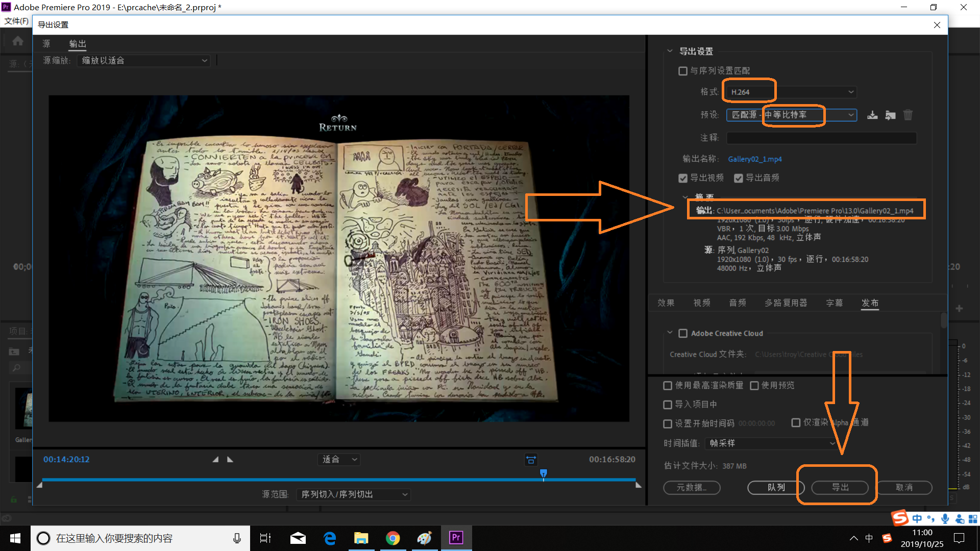This screenshot has height=551, width=980.
Task: Click the Metadata button
Action: click(x=692, y=488)
